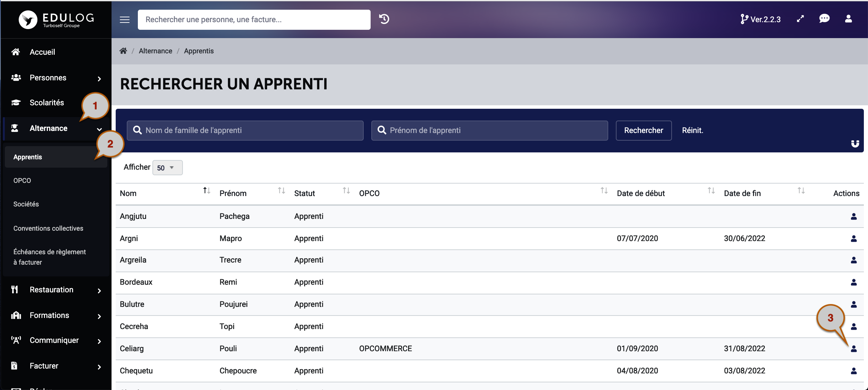Open profile icon for Chequetu row
The image size is (868, 390).
(854, 371)
